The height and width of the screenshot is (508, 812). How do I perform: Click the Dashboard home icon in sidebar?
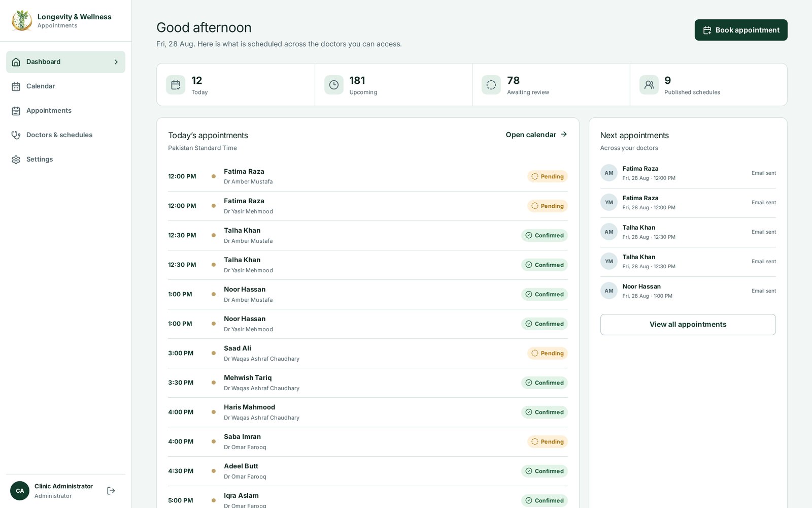(16, 62)
